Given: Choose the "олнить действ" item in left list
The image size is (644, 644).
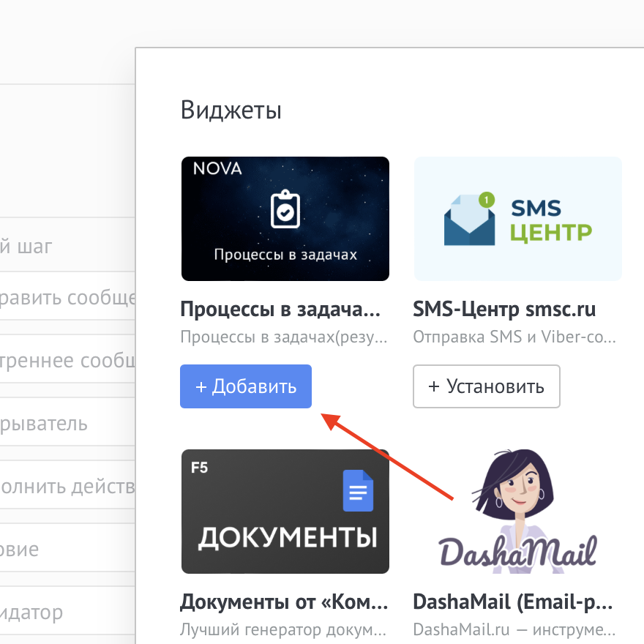Looking at the screenshot, I should coord(68,487).
